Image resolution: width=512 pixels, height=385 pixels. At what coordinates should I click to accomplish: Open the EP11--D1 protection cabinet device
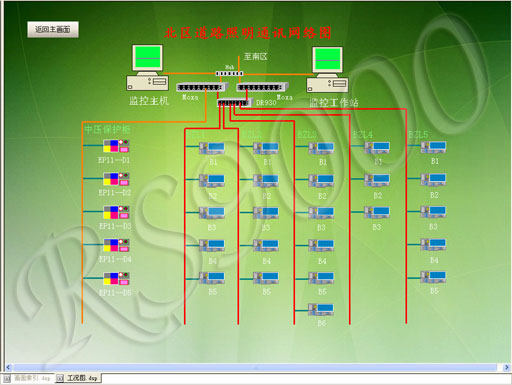pos(116,146)
